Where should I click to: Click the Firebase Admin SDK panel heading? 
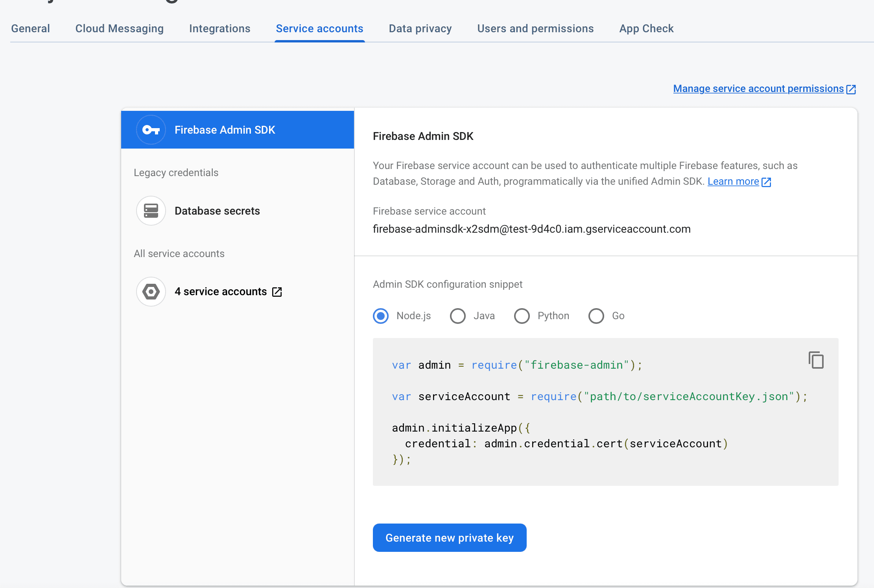point(423,136)
